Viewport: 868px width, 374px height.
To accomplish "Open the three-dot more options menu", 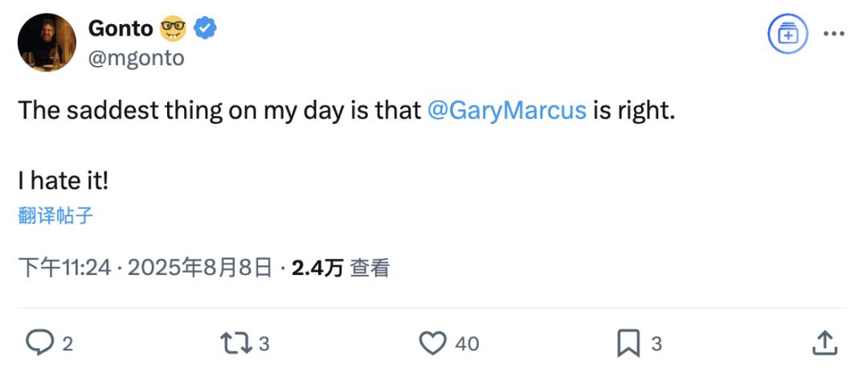I will (833, 34).
